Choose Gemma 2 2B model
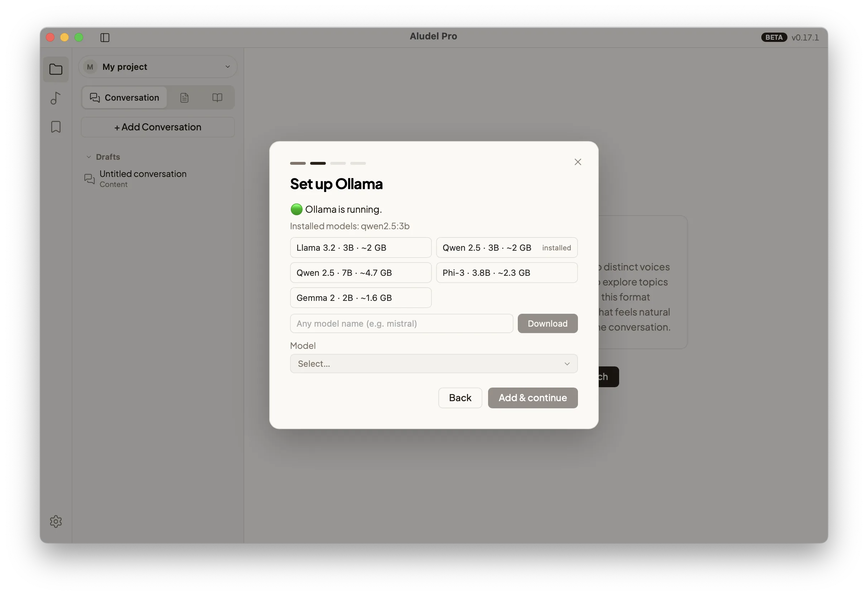 point(361,297)
